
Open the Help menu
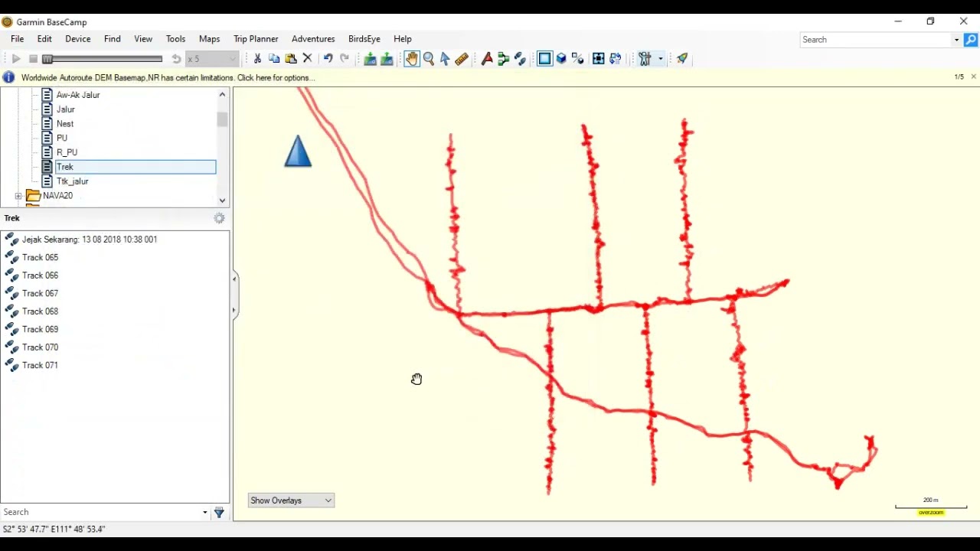tap(403, 39)
